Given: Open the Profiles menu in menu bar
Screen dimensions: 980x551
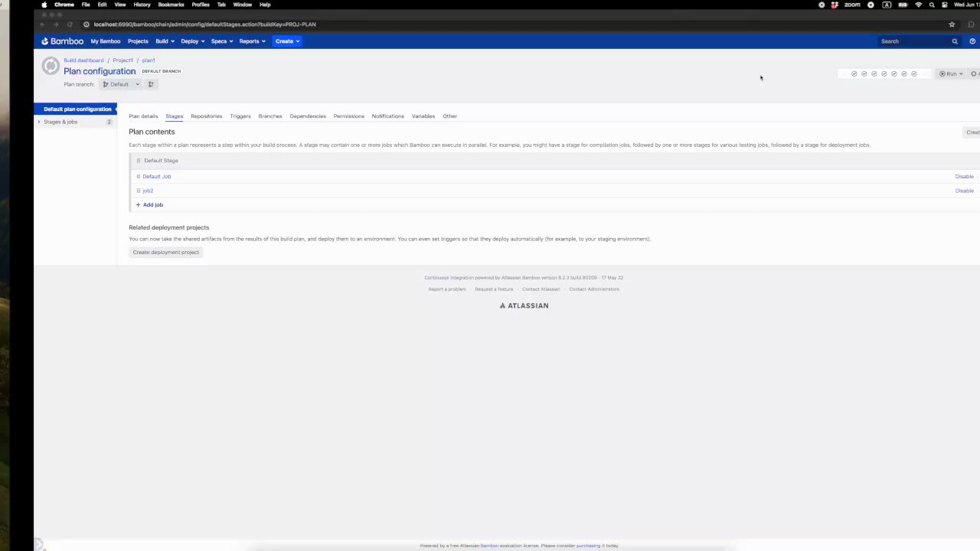Looking at the screenshot, I should (x=201, y=5).
